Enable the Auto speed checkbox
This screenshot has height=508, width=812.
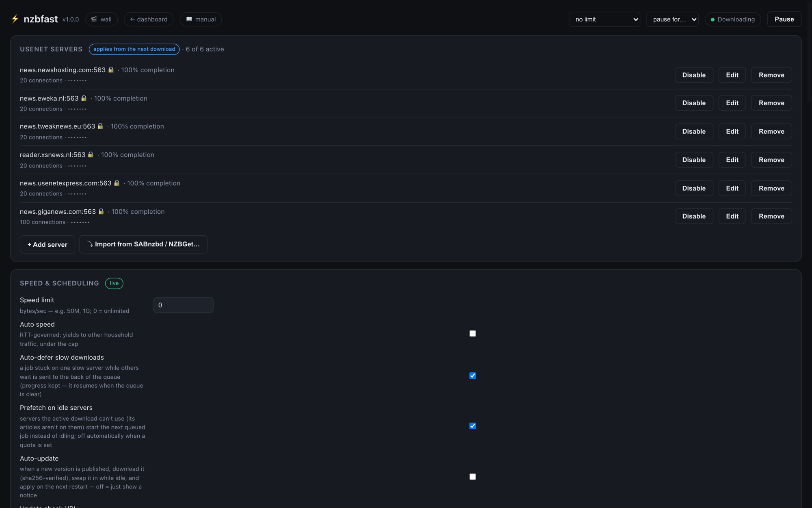[473, 334]
